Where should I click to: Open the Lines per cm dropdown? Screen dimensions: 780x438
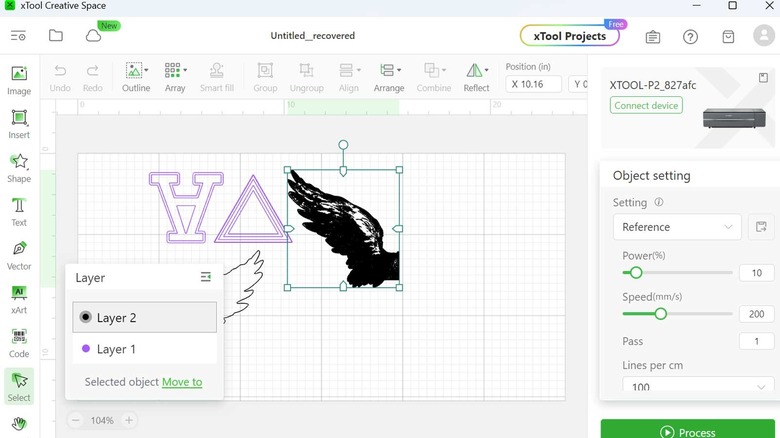click(x=698, y=384)
